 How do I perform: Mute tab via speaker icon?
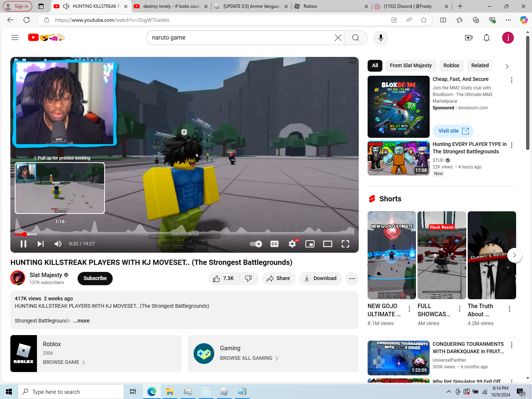pyautogui.click(x=66, y=6)
